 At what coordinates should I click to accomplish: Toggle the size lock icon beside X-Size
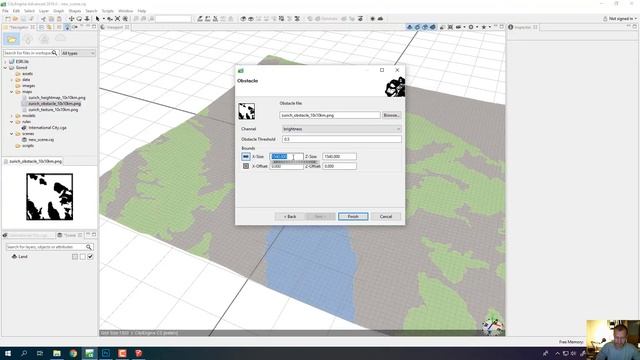coord(246,156)
